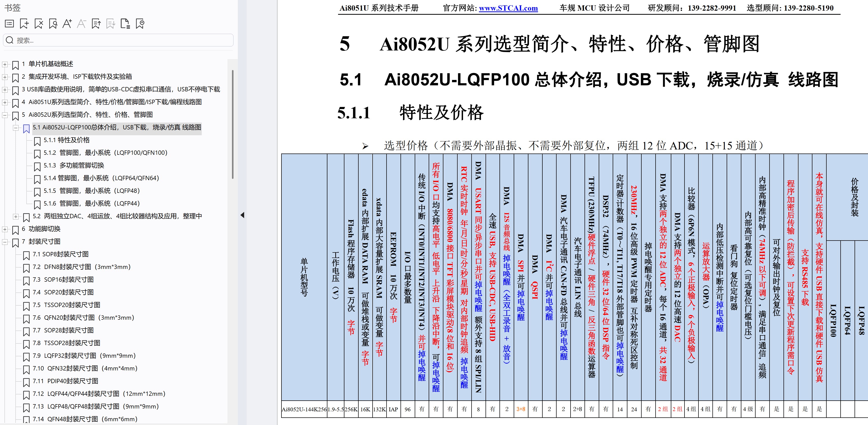This screenshot has height=425, width=868.
Task: Go to bookmark 7.14 QFN48封装尺寸图
Action: [85, 419]
